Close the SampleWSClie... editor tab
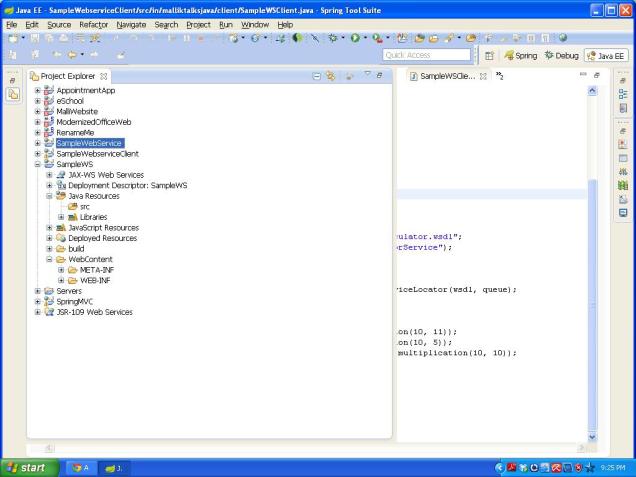This screenshot has width=636, height=477. [x=483, y=76]
